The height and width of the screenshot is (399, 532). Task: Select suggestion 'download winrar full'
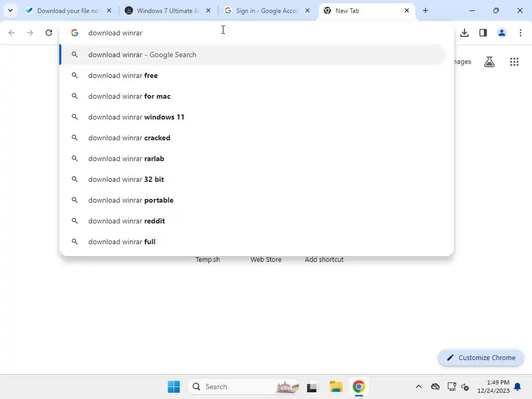(x=253, y=242)
